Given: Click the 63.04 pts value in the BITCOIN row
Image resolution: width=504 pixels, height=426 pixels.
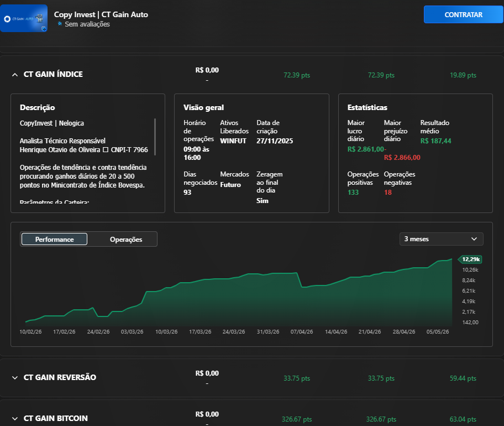Looking at the screenshot, I should pos(463,419).
